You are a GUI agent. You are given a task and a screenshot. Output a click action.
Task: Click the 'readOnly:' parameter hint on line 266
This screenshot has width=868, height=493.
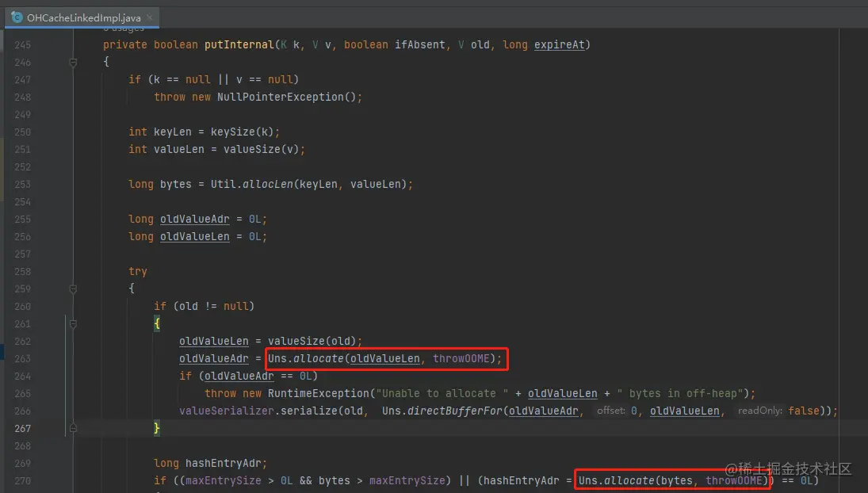759,411
